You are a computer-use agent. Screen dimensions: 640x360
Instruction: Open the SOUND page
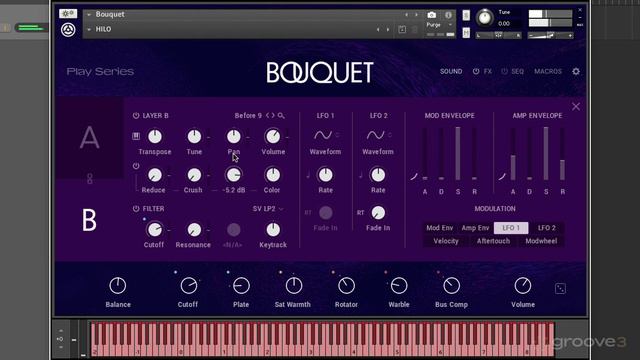click(x=451, y=71)
